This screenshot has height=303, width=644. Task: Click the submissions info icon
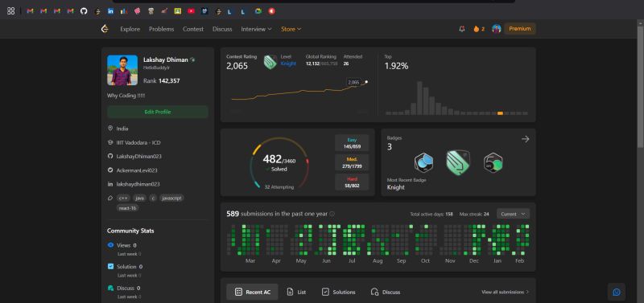pos(332,214)
